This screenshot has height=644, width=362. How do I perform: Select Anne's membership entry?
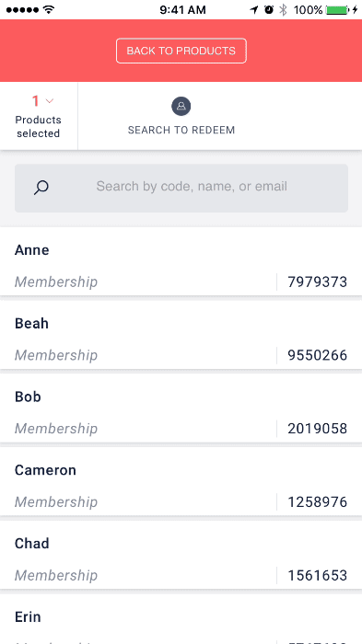[181, 261]
